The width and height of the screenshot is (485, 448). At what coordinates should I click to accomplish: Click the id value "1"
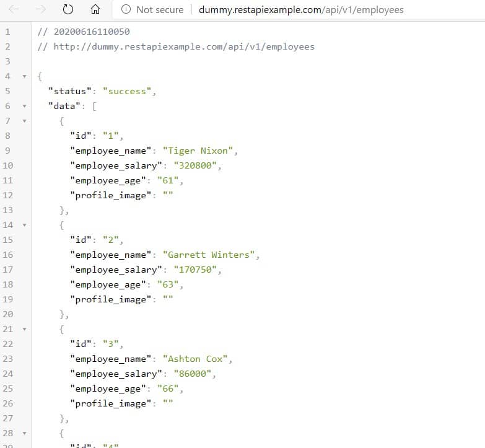(x=111, y=136)
